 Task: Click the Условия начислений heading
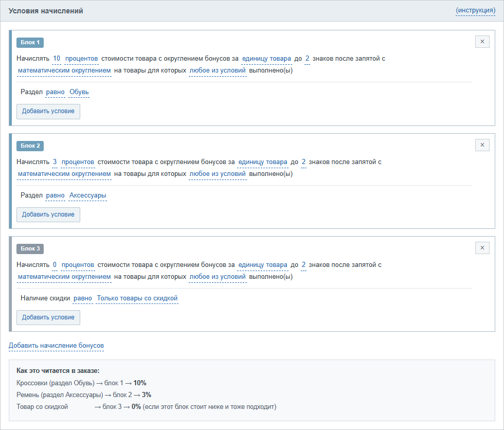[x=46, y=11]
